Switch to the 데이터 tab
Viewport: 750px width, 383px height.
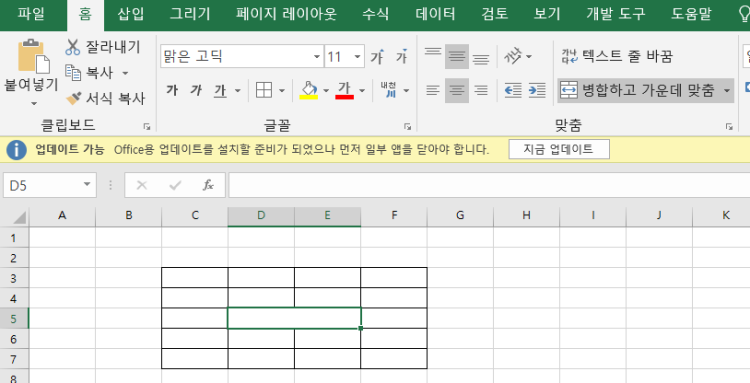[435, 14]
